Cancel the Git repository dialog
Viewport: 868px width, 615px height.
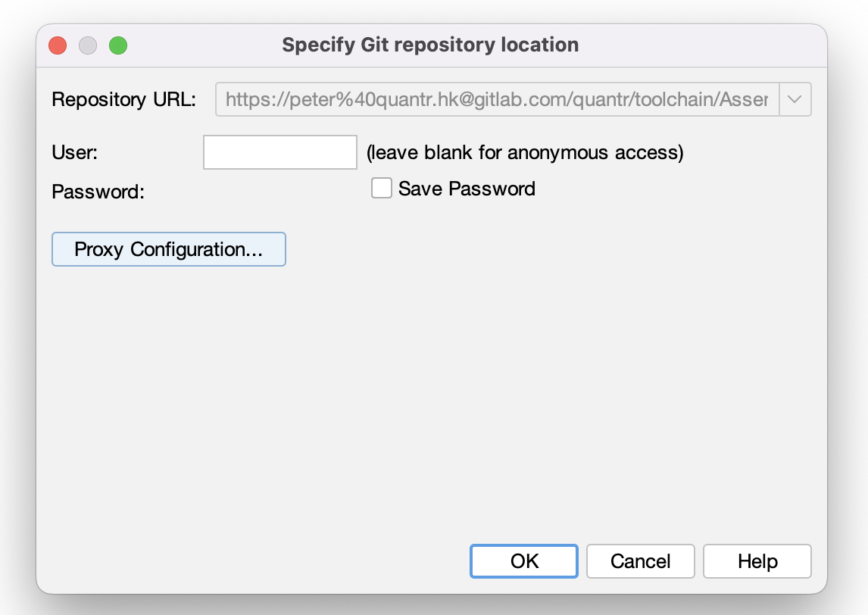click(x=640, y=561)
